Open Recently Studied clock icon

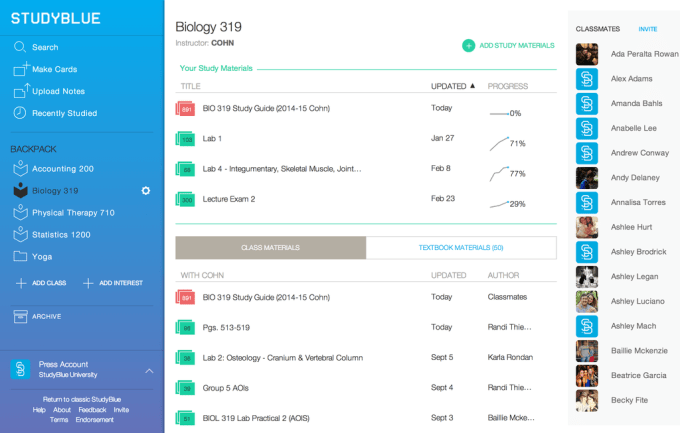[x=20, y=113]
